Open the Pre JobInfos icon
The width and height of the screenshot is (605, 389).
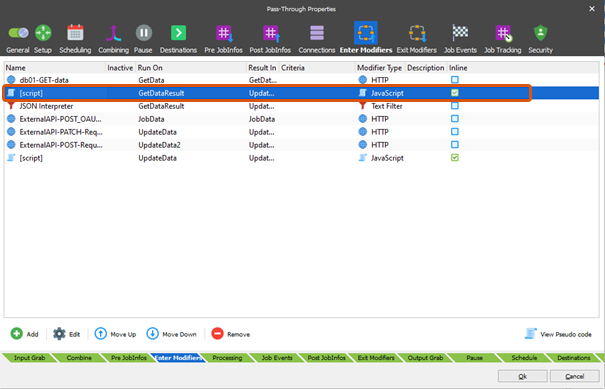point(224,33)
